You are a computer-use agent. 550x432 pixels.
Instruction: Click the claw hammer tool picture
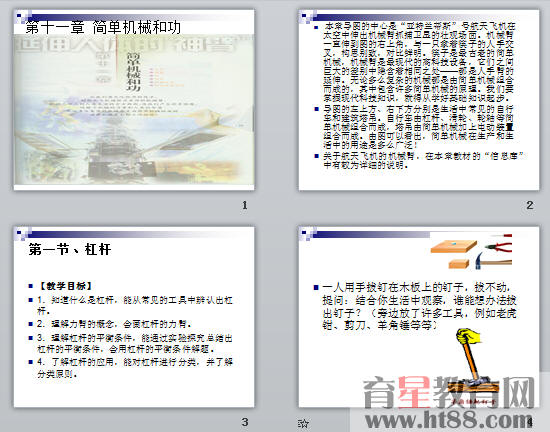(x=494, y=262)
